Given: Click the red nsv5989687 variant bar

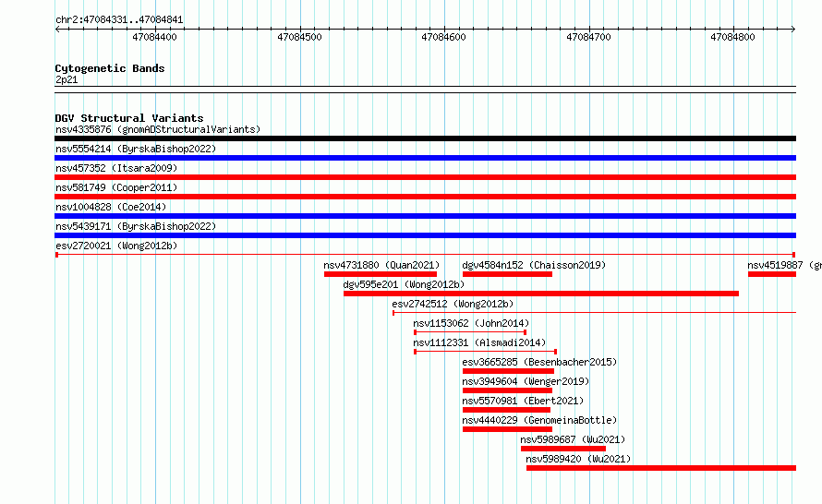Looking at the screenshot, I should (x=563, y=449).
